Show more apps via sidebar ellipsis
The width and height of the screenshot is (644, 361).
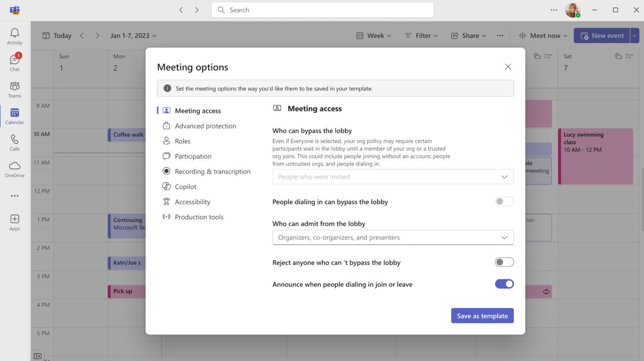pyautogui.click(x=15, y=196)
